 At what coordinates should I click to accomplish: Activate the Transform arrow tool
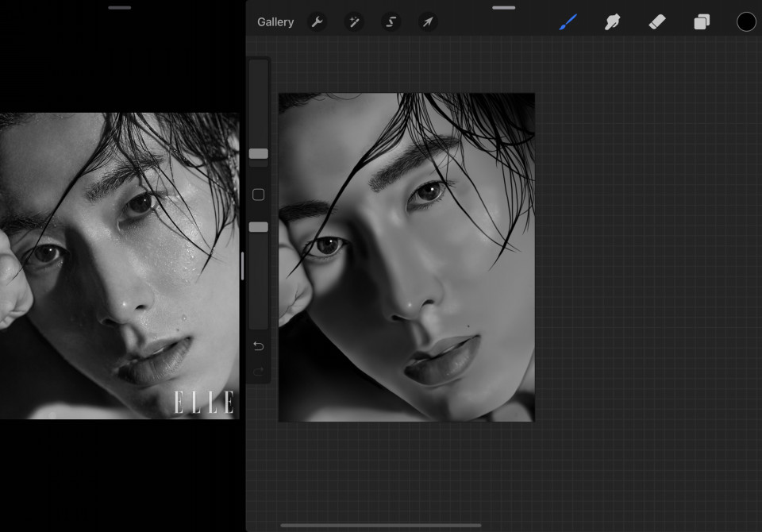point(428,22)
